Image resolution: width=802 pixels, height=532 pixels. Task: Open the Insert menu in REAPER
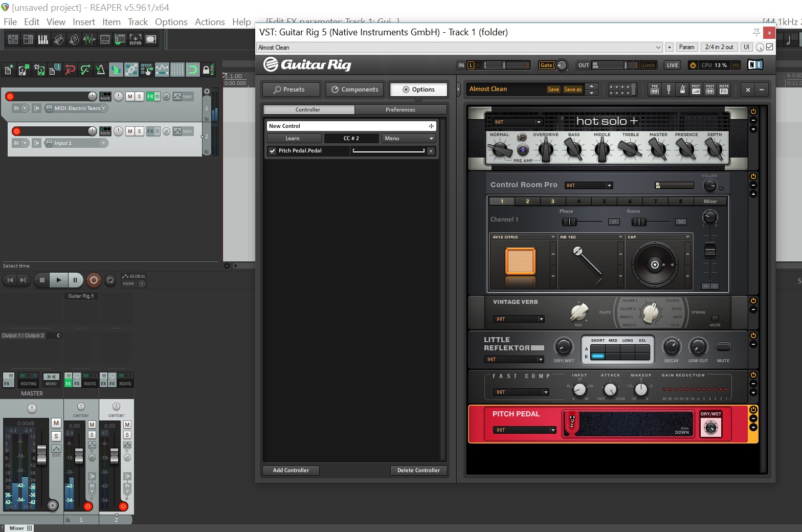click(x=84, y=22)
